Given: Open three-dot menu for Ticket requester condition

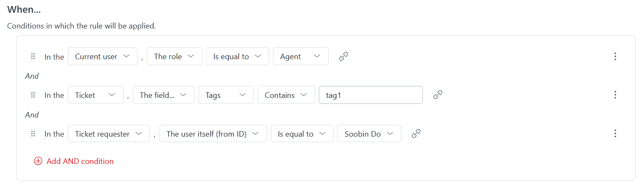Looking at the screenshot, I should (615, 134).
